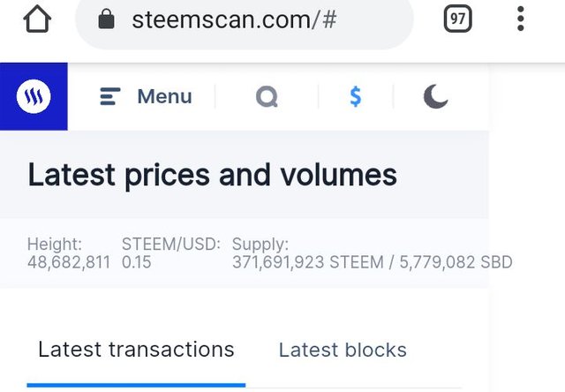Focus the steemscan.com address bar URL

pyautogui.click(x=234, y=19)
